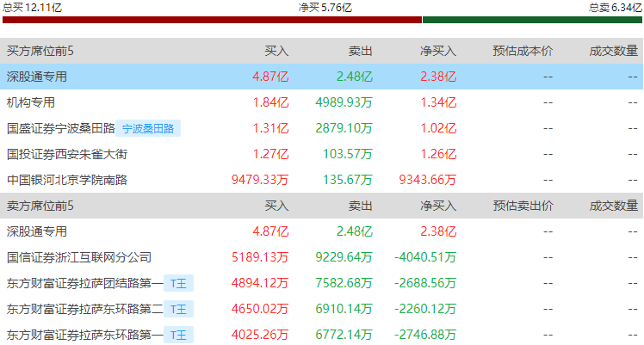
Task: Click the 净买 5.76亿 label
Action: pos(325,7)
